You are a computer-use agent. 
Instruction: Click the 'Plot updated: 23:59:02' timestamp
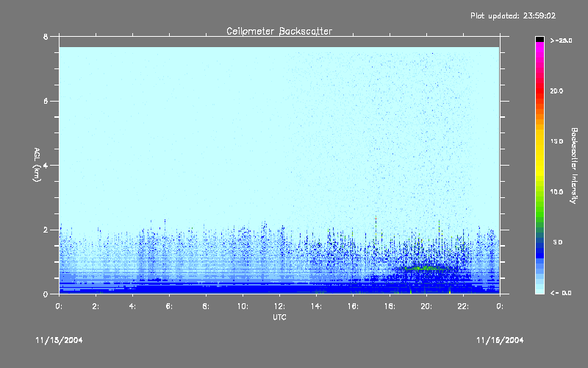513,15
